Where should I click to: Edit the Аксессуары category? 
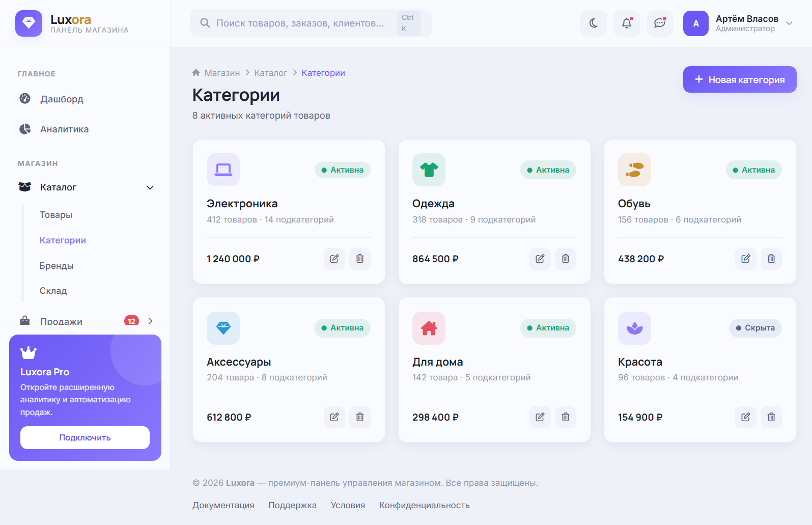point(334,417)
